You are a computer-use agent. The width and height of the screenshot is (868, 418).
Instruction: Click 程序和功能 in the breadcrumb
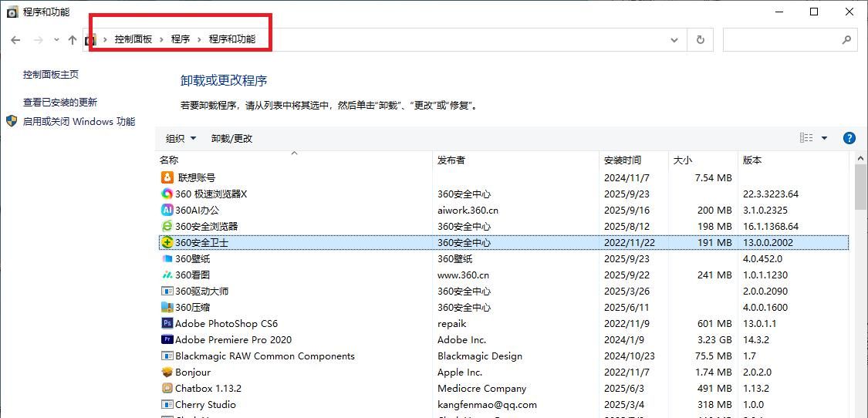(232, 39)
